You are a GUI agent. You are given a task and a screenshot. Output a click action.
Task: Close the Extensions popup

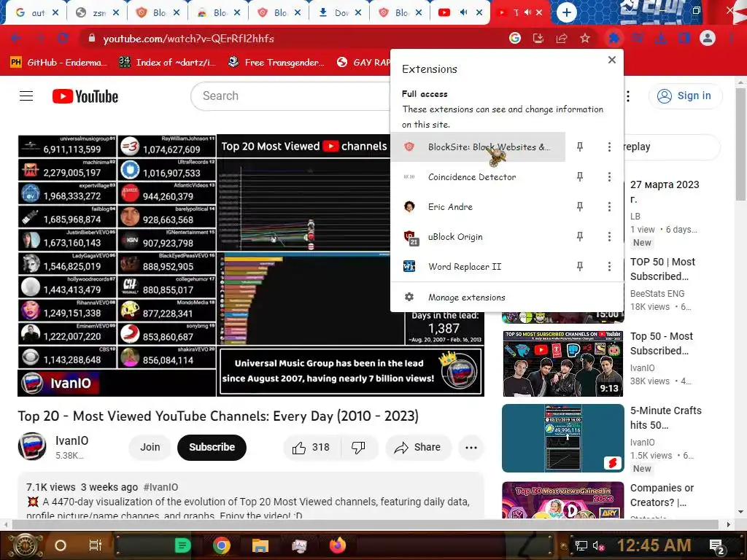[612, 60]
